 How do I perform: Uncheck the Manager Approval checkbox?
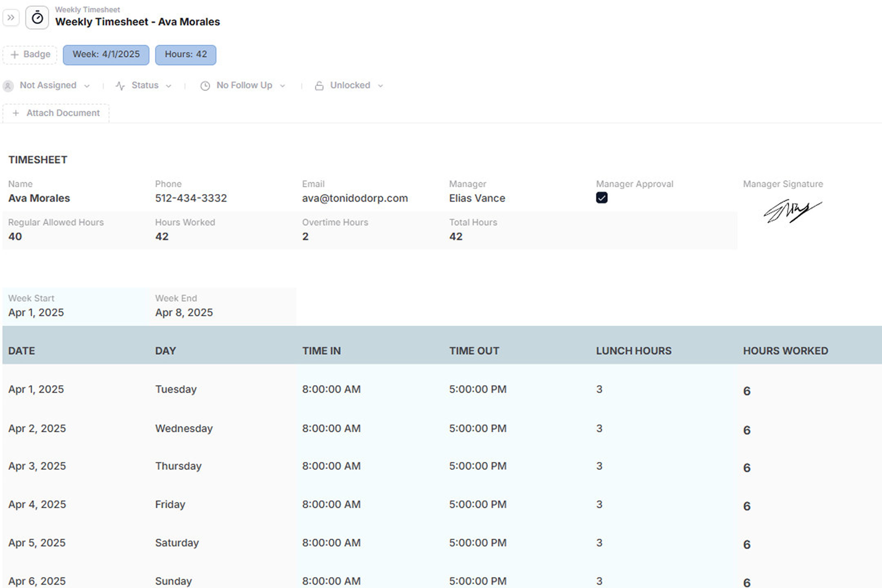(x=601, y=198)
